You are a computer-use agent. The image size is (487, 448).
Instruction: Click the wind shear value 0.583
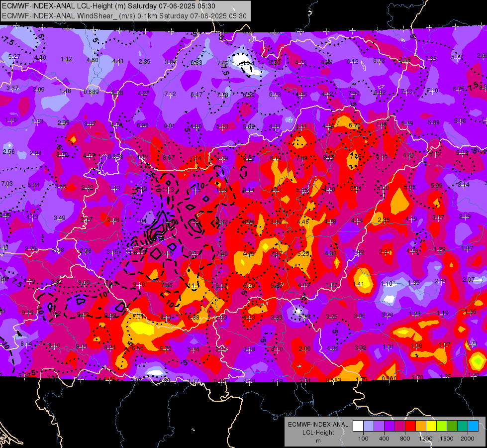point(334,380)
